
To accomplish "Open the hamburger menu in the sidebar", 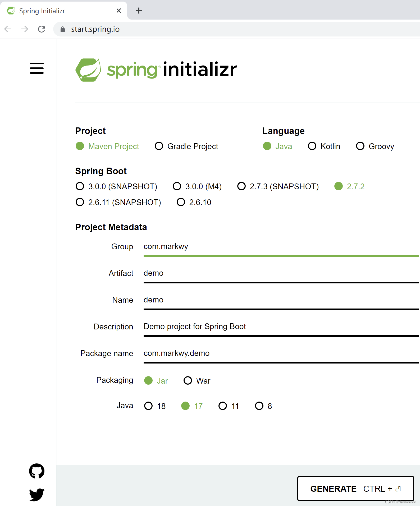I will [x=37, y=68].
